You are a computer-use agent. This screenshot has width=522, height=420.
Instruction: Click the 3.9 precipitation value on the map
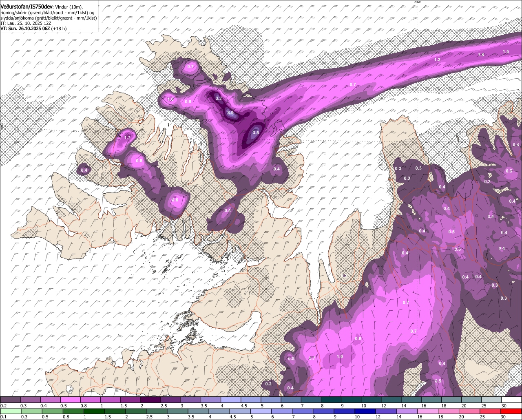[230, 113]
